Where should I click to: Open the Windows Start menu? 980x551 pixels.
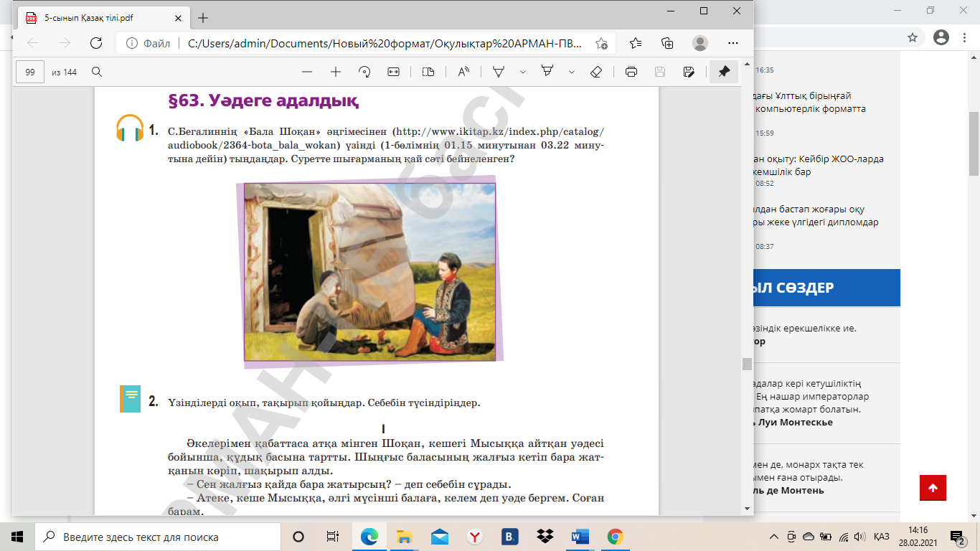tap(17, 537)
